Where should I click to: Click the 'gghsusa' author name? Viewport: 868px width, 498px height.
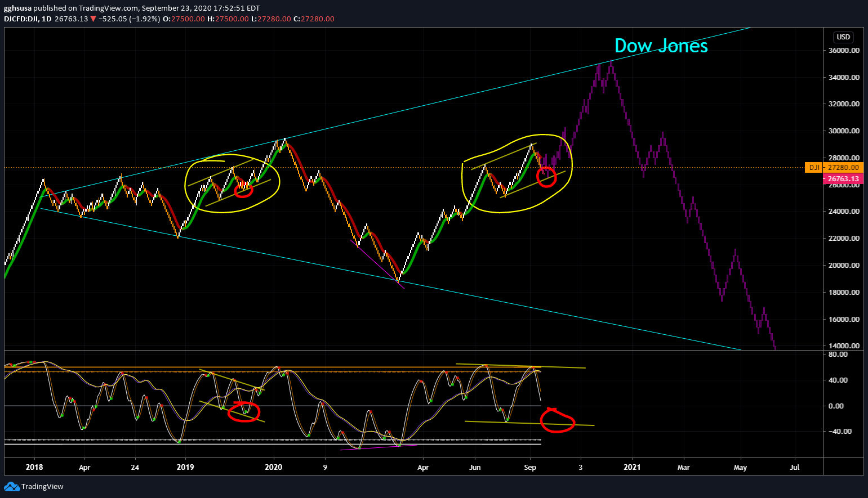pyautogui.click(x=17, y=8)
